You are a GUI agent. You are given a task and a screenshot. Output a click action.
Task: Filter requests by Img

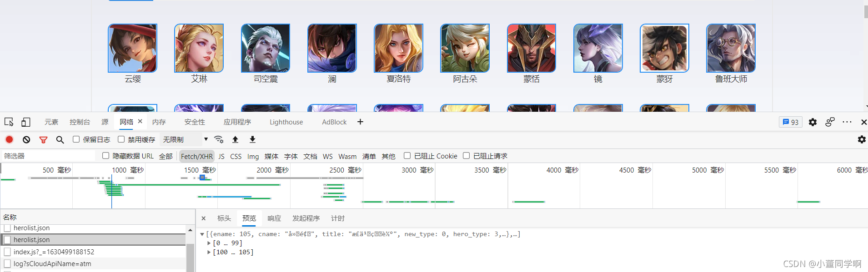253,156
